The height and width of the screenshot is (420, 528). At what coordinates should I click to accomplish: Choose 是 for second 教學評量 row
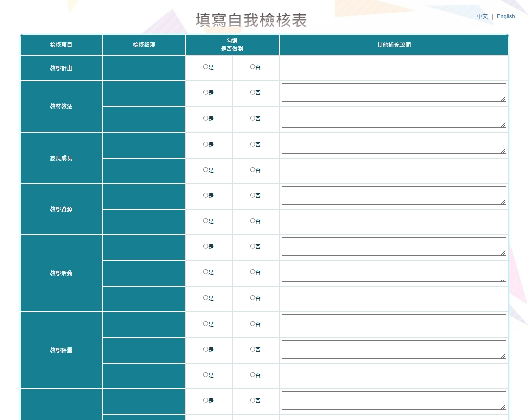point(205,349)
